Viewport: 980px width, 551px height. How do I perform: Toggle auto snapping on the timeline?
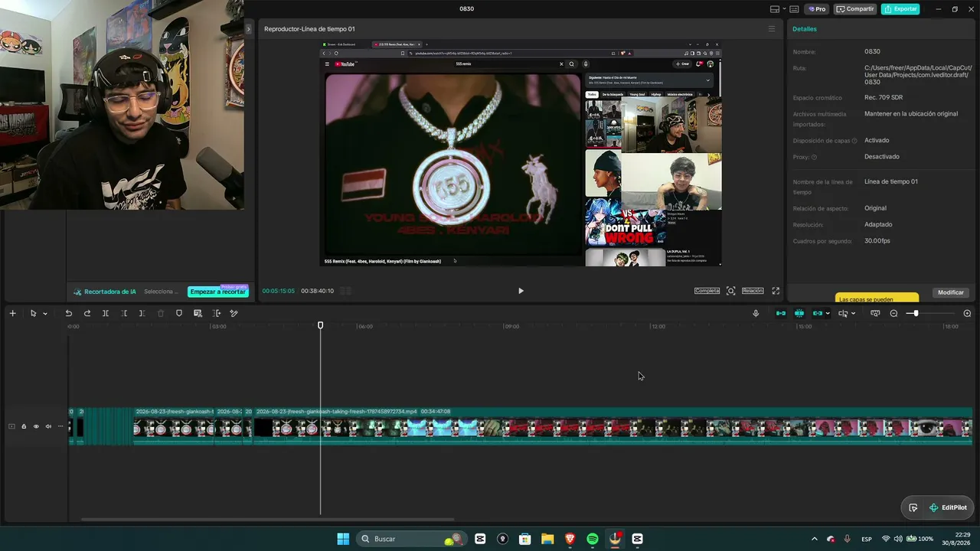(799, 313)
